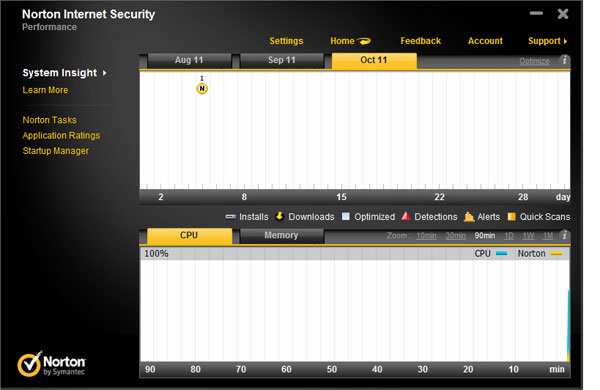Click day 15 on the timeline axis
The image size is (600, 390).
pyautogui.click(x=341, y=197)
